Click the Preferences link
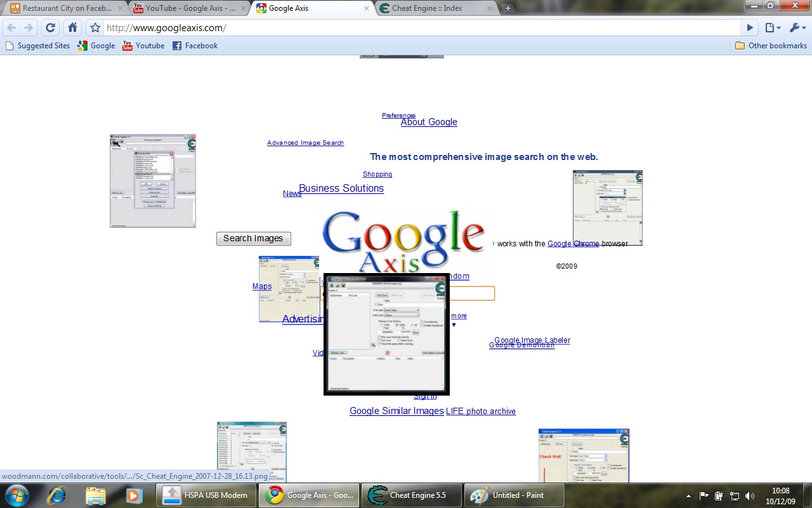812x508 pixels. 398,116
